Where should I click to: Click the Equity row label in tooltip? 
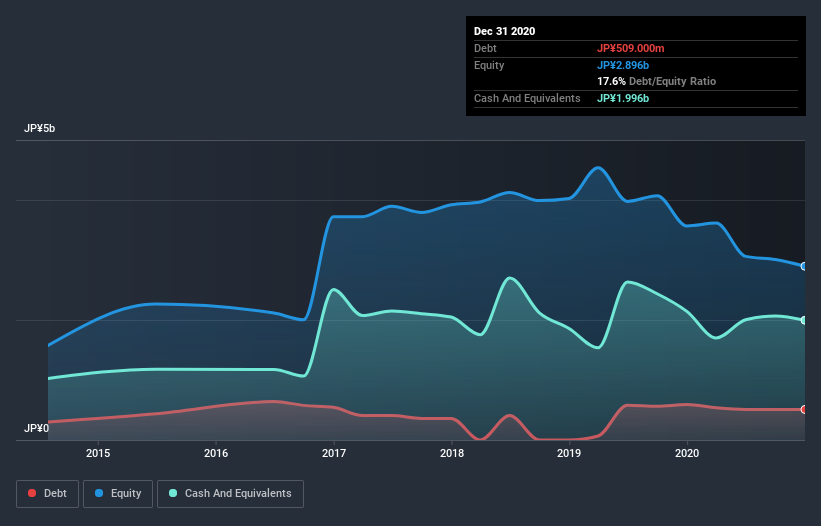click(489, 65)
